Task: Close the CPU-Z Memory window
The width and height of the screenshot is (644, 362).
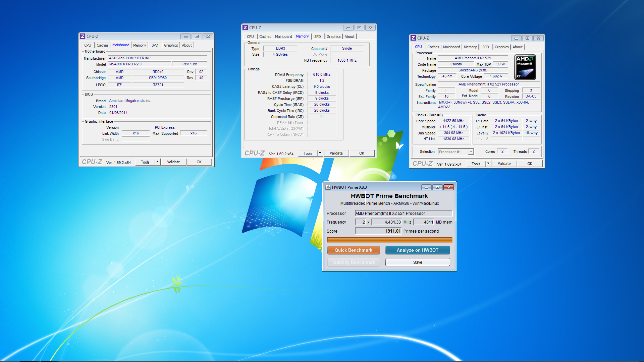Action: tap(370, 27)
